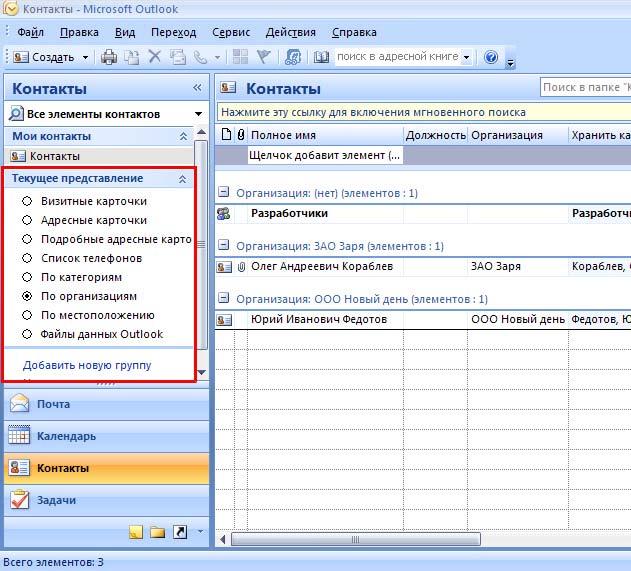Open the Address Book icon
The height and width of the screenshot is (571, 631).
321,57
